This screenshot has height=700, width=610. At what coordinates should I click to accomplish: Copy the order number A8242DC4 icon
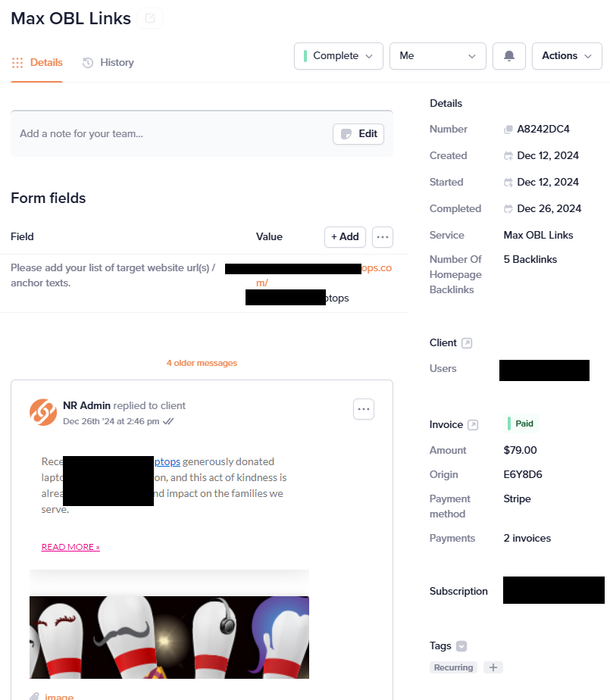[x=508, y=130]
